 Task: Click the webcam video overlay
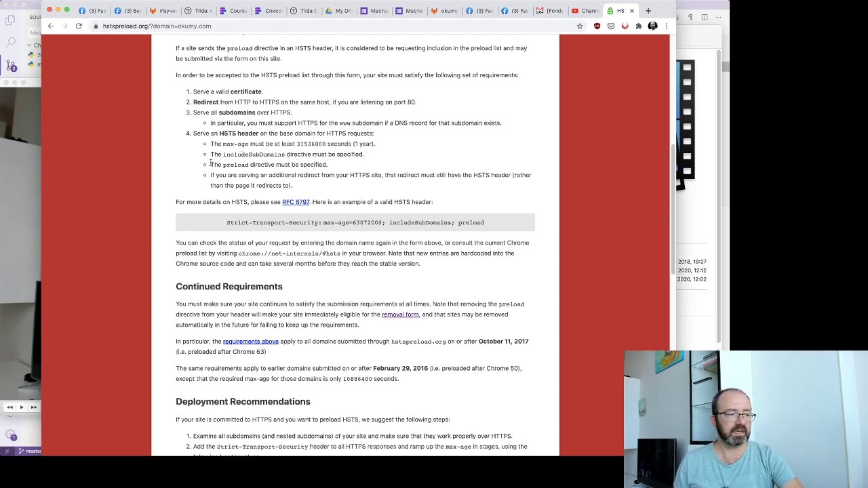746,419
